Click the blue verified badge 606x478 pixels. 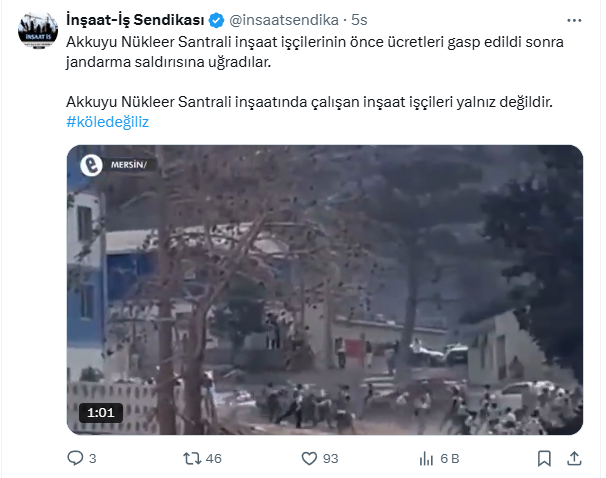coord(216,20)
